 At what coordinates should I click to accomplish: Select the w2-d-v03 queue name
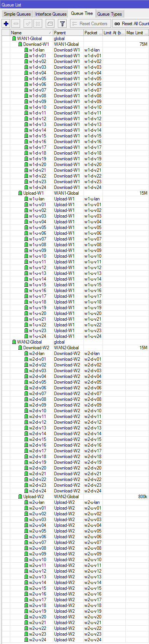pyautogui.click(x=38, y=371)
